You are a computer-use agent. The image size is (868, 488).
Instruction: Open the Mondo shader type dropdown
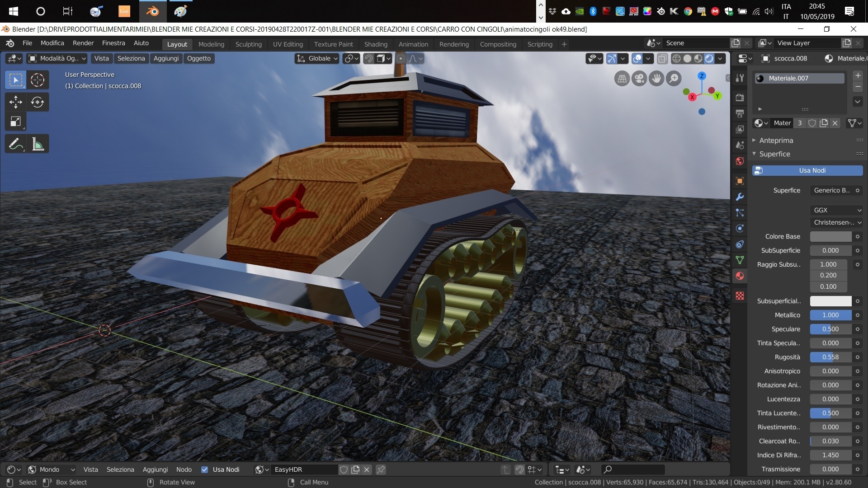[x=51, y=469]
